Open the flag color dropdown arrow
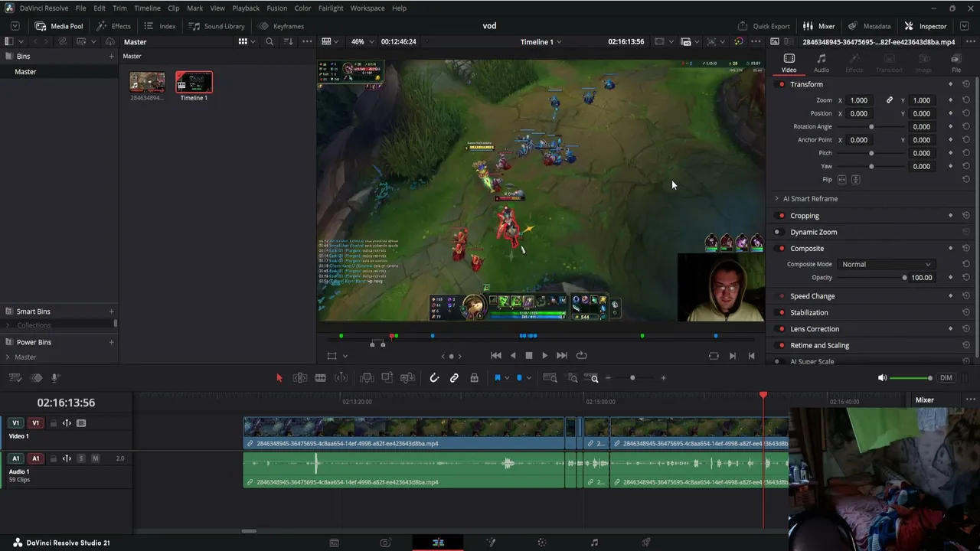This screenshot has height=551, width=980. point(507,378)
